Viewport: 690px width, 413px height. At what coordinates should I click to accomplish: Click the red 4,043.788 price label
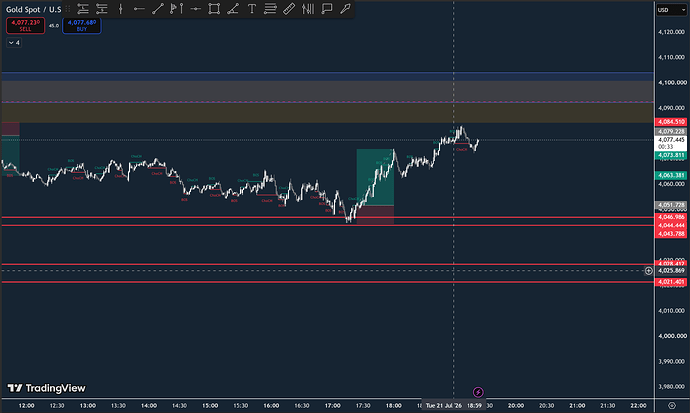click(671, 234)
